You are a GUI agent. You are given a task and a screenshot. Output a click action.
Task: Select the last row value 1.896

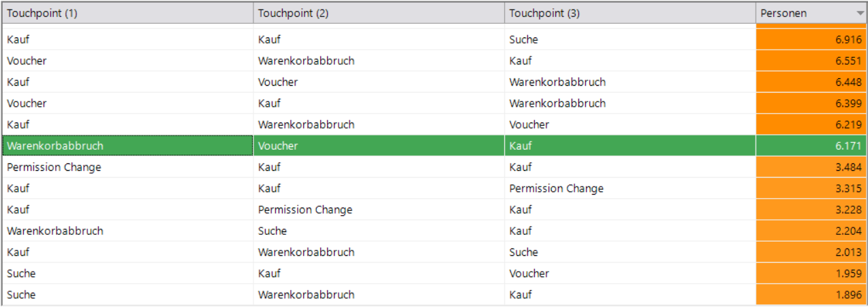click(811, 295)
